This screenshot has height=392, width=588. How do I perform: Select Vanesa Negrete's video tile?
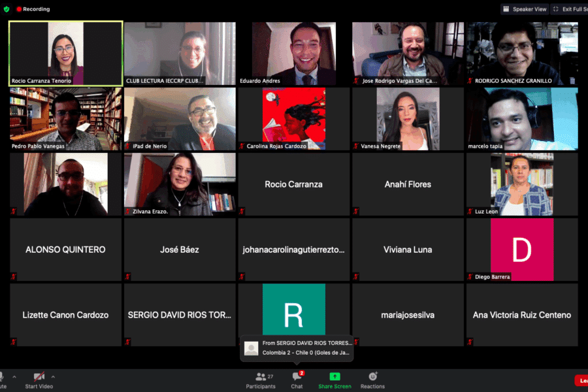coord(408,119)
